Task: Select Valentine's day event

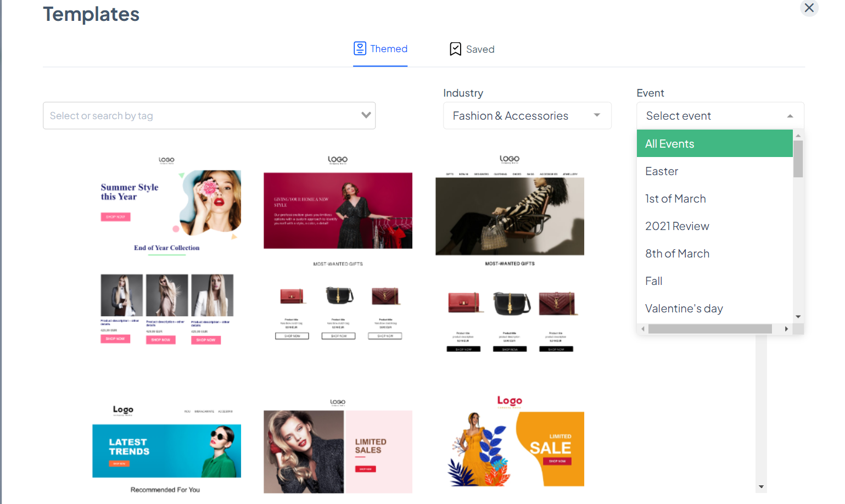Action: [x=684, y=309]
